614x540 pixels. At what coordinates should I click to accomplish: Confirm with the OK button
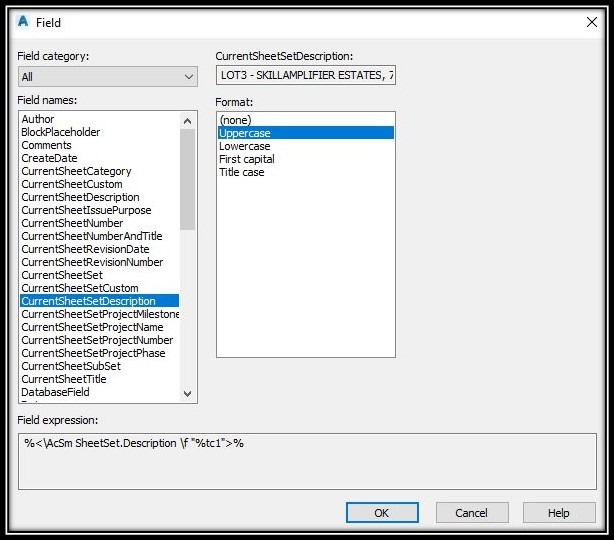pyautogui.click(x=382, y=513)
